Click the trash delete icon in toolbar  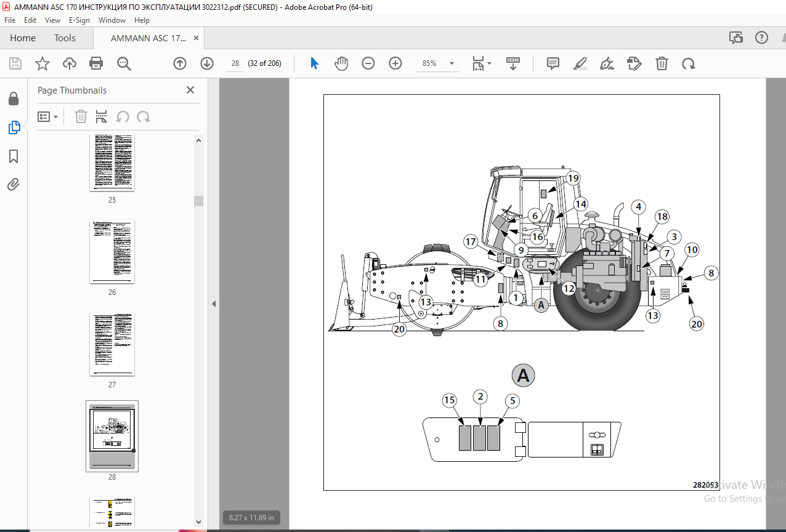click(662, 63)
